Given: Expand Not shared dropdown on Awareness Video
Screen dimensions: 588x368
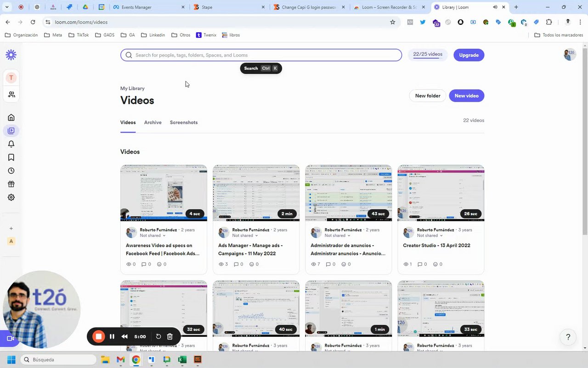Looking at the screenshot, I should click(153, 236).
